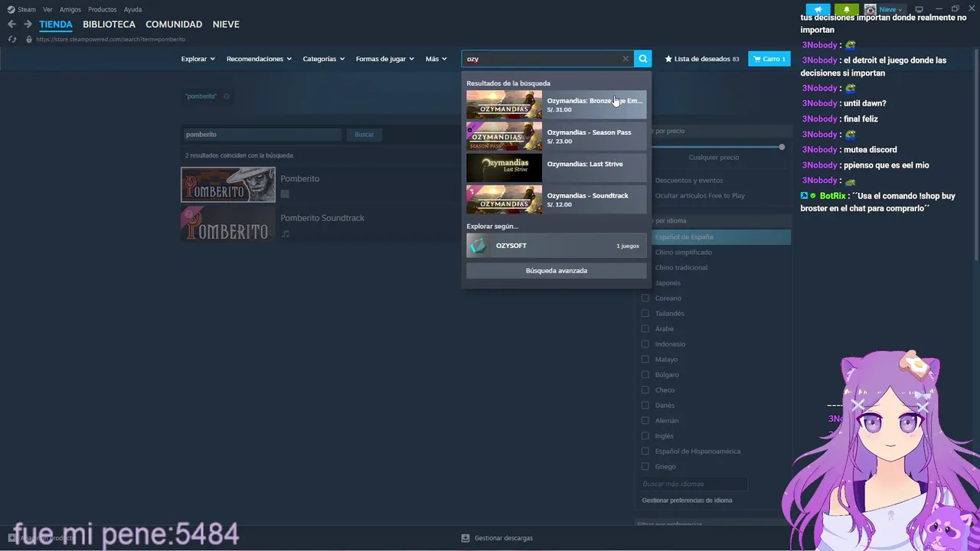Toggle the Descuentos y eventos filter
This screenshot has width=980, height=551.
689,181
